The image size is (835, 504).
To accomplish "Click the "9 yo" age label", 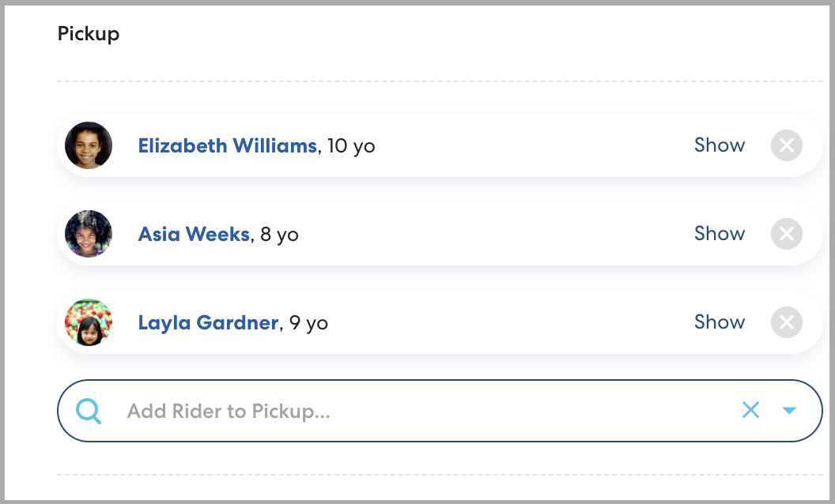I will coord(309,323).
